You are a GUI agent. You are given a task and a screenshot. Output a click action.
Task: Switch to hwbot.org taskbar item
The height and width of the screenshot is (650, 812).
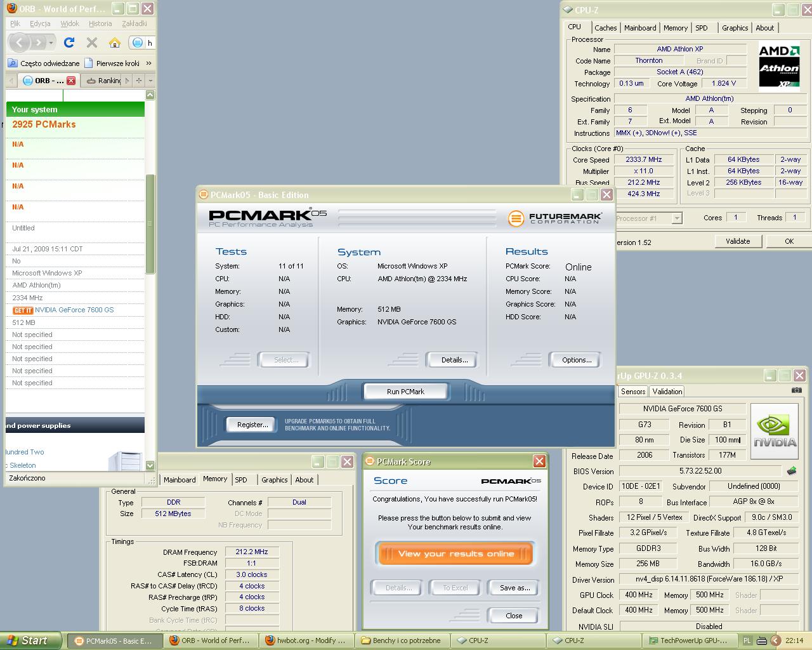(306, 641)
